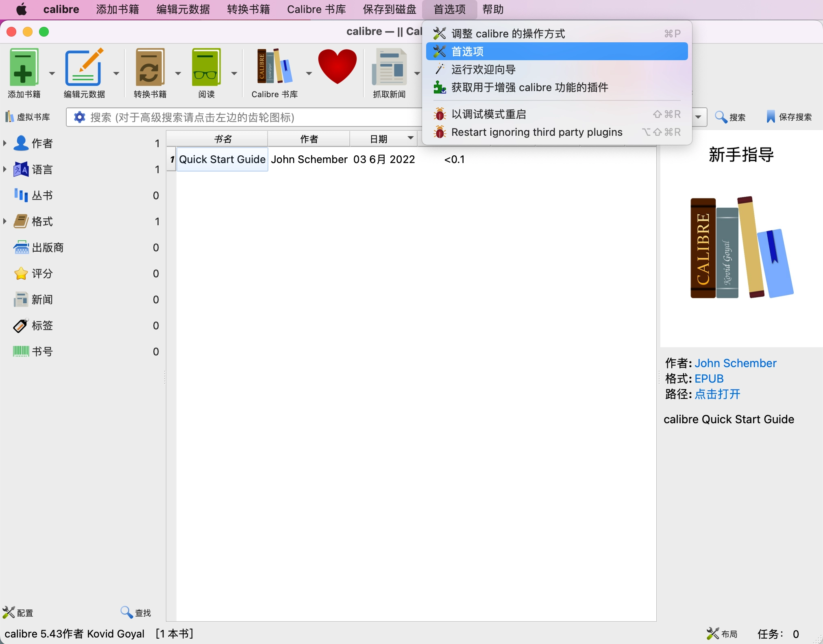Click the Fetch news newspaper icon
The image size is (823, 644).
tap(389, 67)
